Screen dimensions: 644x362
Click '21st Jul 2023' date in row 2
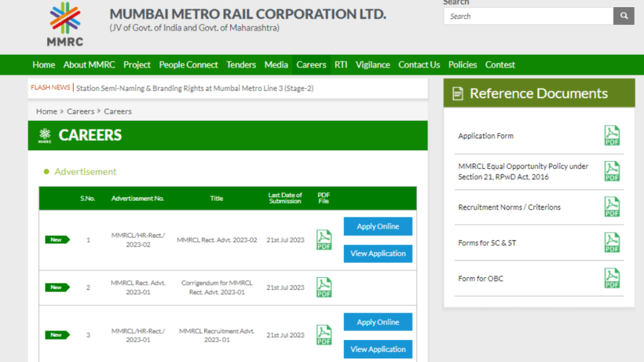(x=285, y=287)
